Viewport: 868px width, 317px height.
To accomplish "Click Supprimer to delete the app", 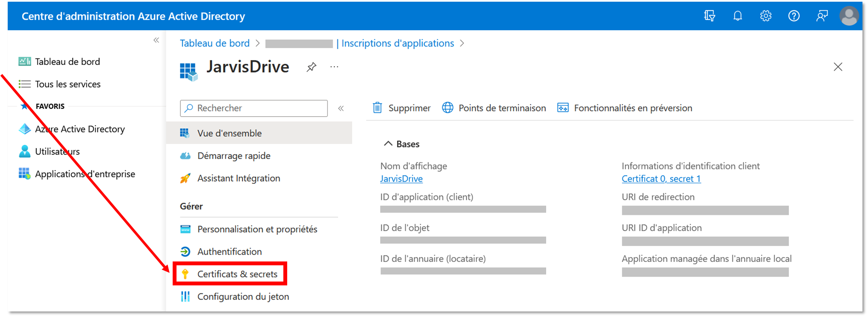I will 401,108.
